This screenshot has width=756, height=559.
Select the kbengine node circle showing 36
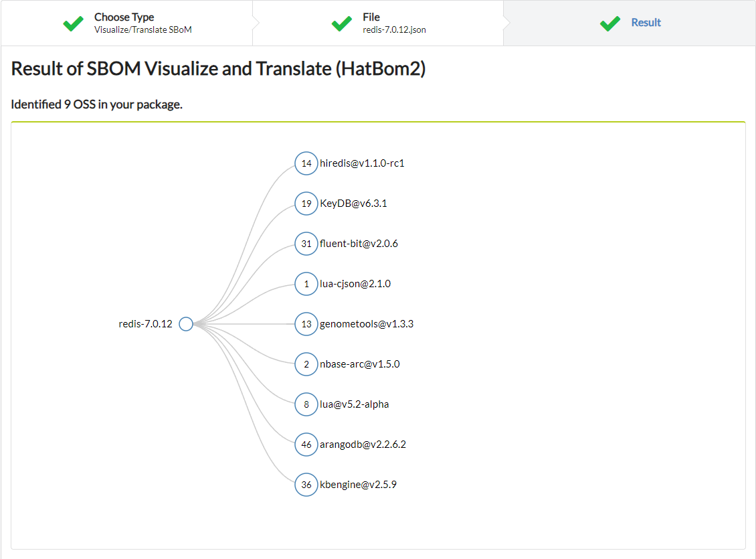tap(306, 485)
